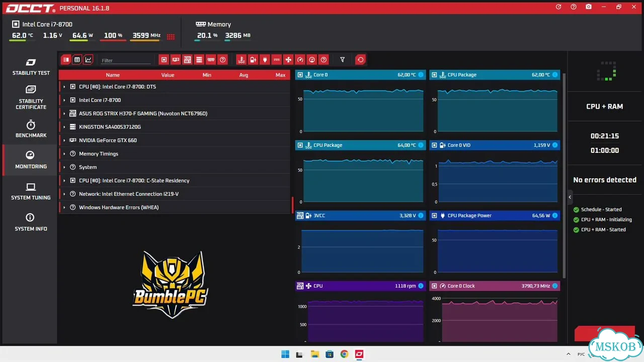The width and height of the screenshot is (644, 362).
Task: Open the funnel filter options icon
Action: [342, 60]
